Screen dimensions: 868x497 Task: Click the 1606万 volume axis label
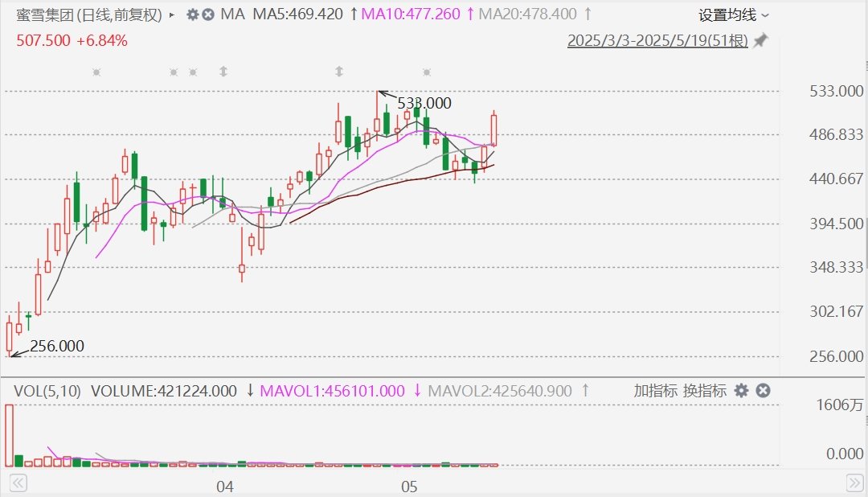point(840,405)
